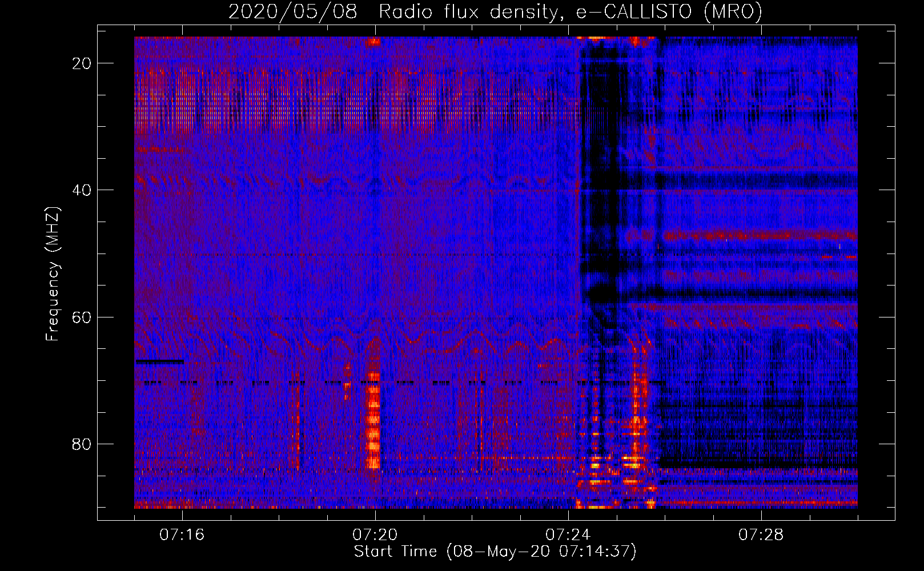
Task: Click the bright radio burst near 07:20 at 75 MHz
Action: click(373, 420)
